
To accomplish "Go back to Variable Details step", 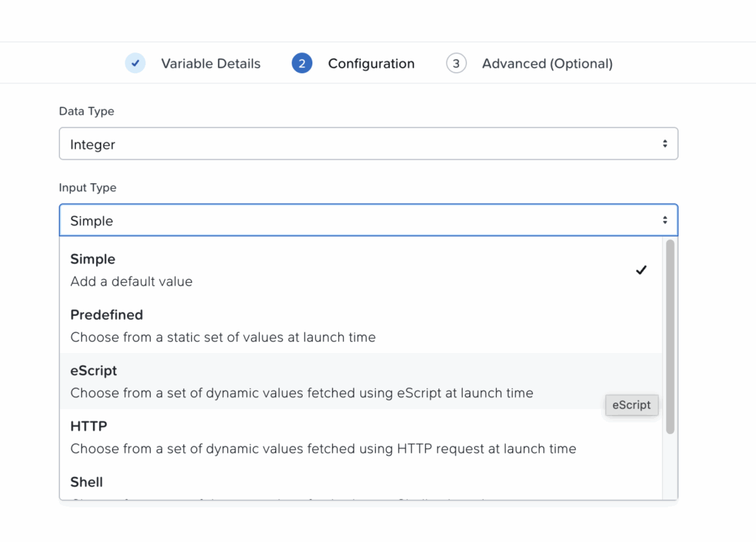I will point(210,64).
